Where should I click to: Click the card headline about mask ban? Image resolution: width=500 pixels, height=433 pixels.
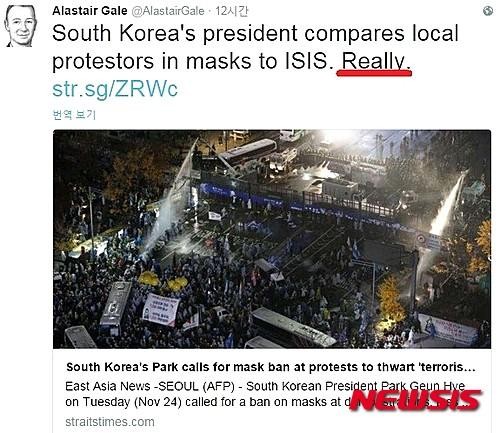point(271,367)
